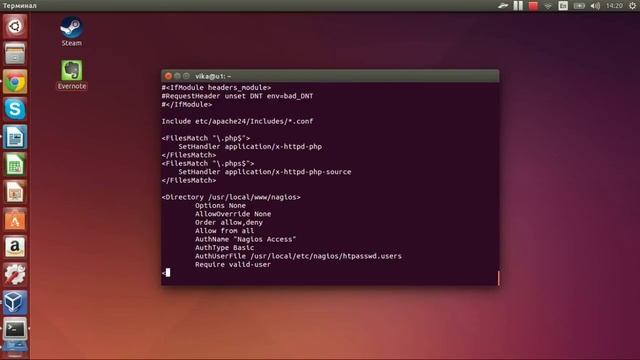Screen dimensions: 640x360
Task: Launch Google Chrome from the launcher
Action: [15, 82]
